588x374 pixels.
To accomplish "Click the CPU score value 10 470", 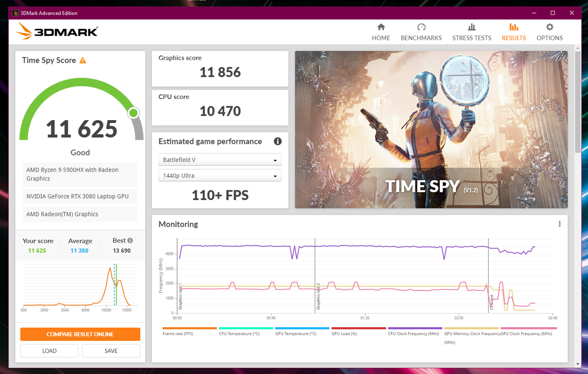I will tap(220, 111).
